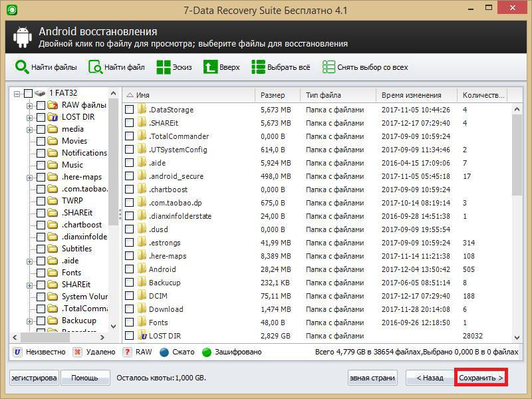This screenshot has height=399, width=532.
Task: Click the RAW legend icon
Action: point(127,352)
